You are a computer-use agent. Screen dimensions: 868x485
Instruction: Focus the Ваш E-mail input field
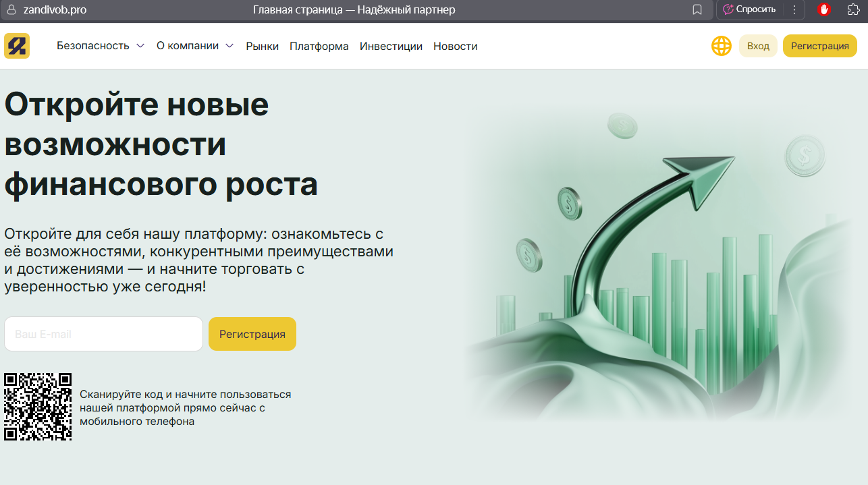coord(103,334)
